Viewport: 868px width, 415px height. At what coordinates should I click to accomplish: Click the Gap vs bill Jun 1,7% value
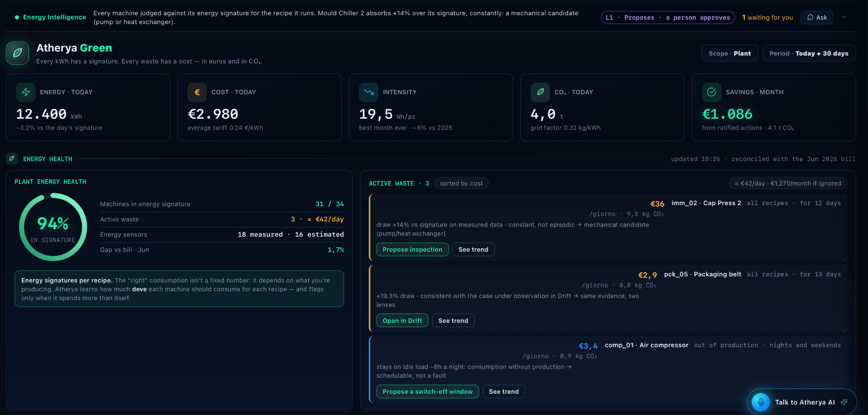coord(336,250)
